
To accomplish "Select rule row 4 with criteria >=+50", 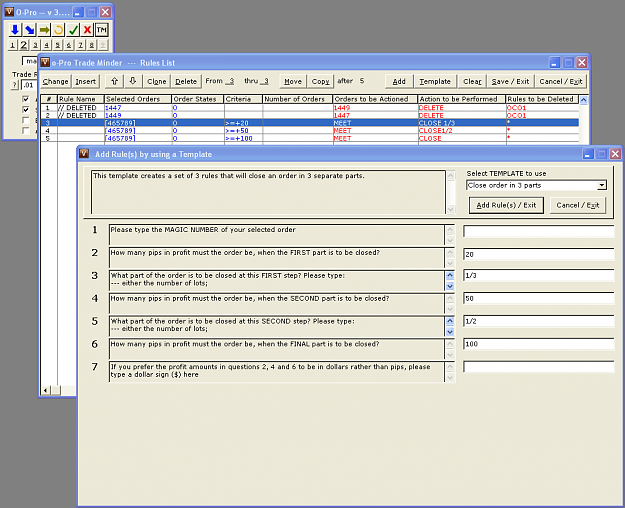I will [310, 130].
